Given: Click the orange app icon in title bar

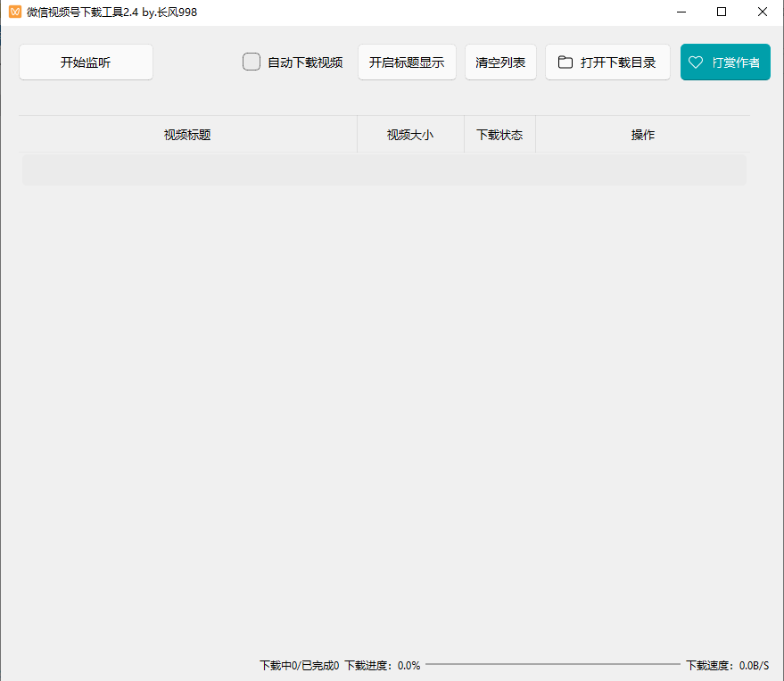Looking at the screenshot, I should tap(15, 12).
